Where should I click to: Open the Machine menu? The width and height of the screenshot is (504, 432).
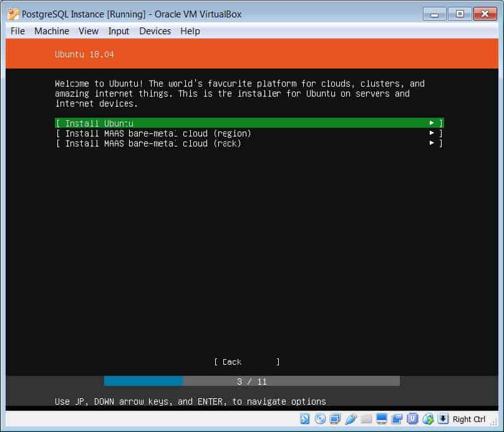52,31
